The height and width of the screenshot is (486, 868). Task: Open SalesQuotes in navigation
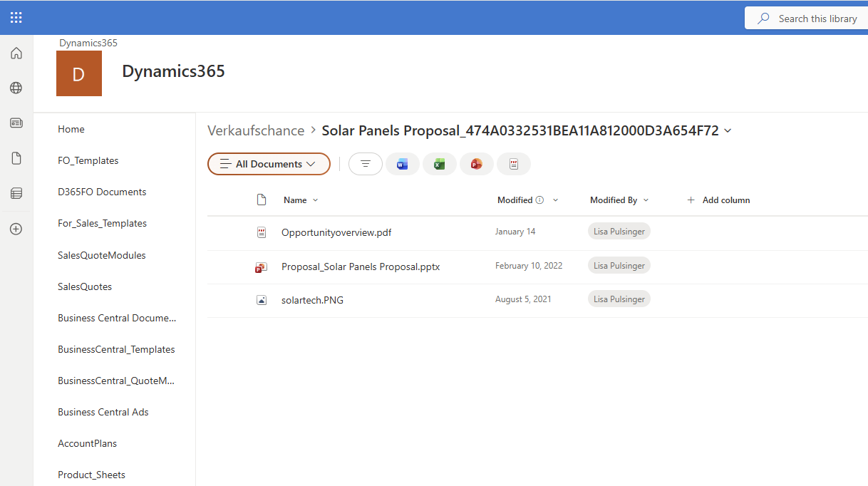click(85, 286)
